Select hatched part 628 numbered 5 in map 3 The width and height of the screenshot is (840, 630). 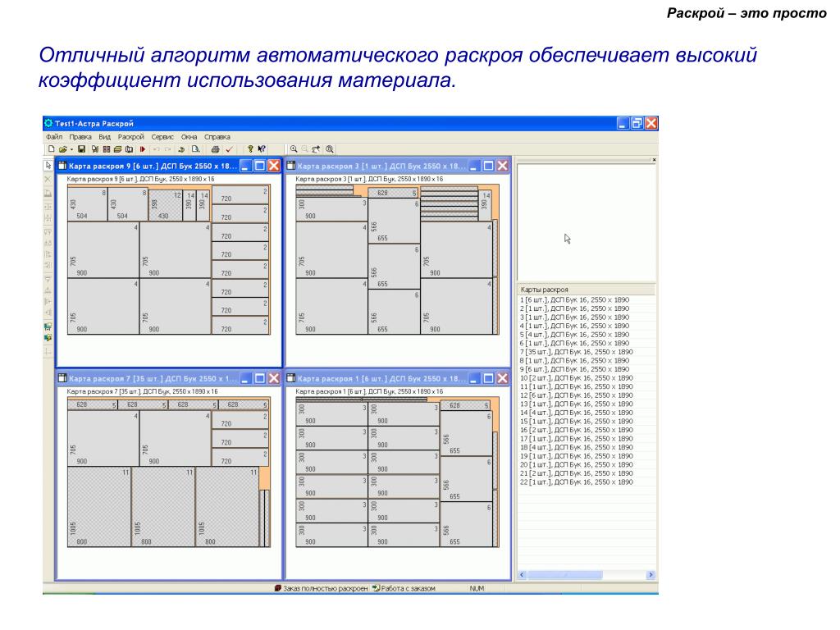click(x=392, y=193)
